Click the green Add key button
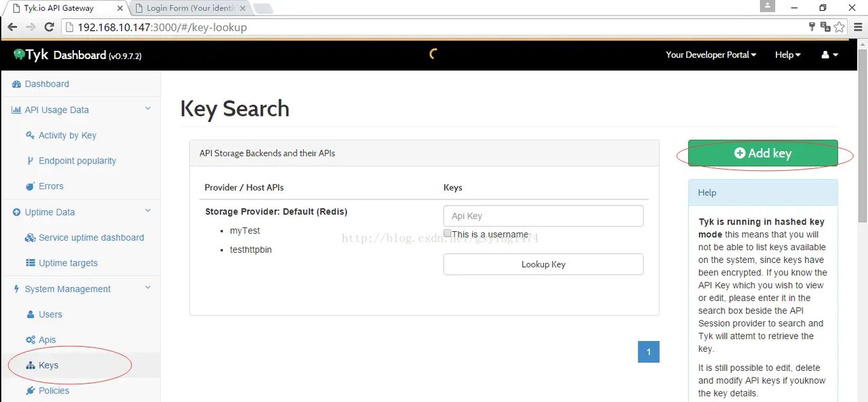 pos(763,153)
